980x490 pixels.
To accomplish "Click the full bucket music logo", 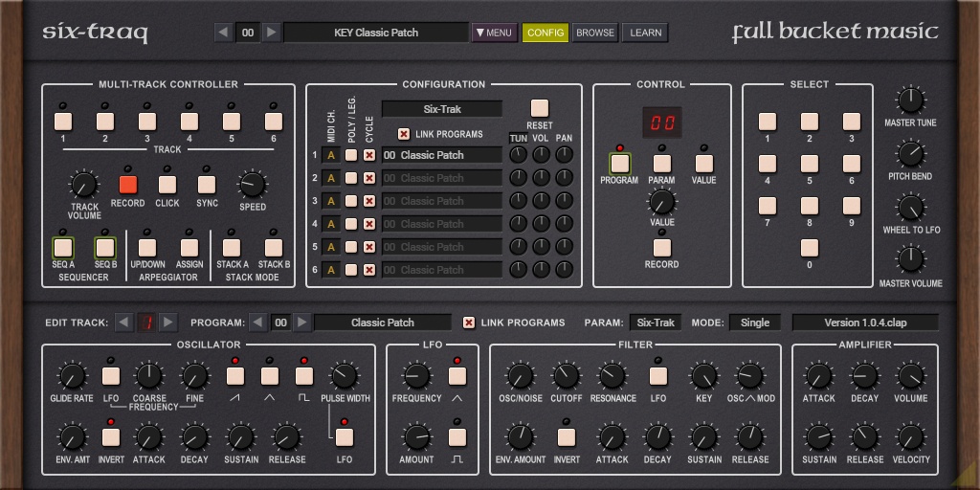I will (x=835, y=33).
